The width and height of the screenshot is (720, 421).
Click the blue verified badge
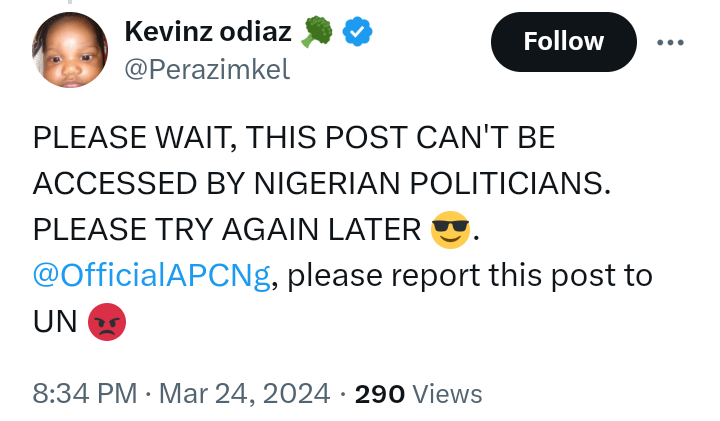click(x=357, y=32)
